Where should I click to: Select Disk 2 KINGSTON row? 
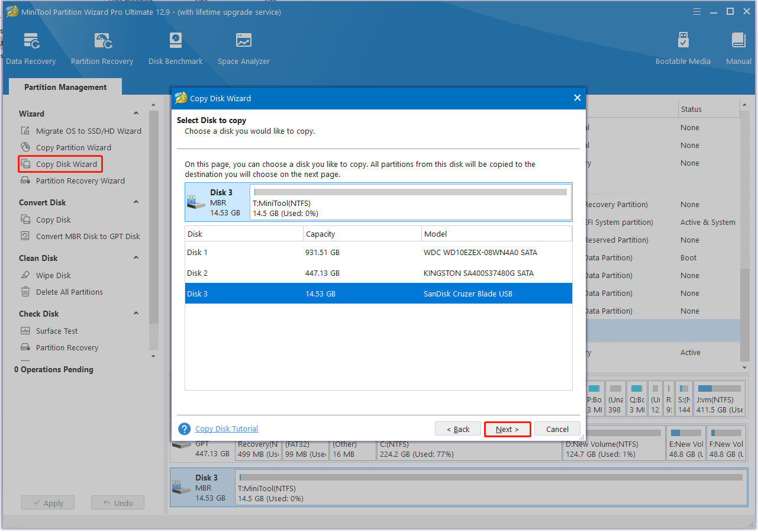[379, 273]
